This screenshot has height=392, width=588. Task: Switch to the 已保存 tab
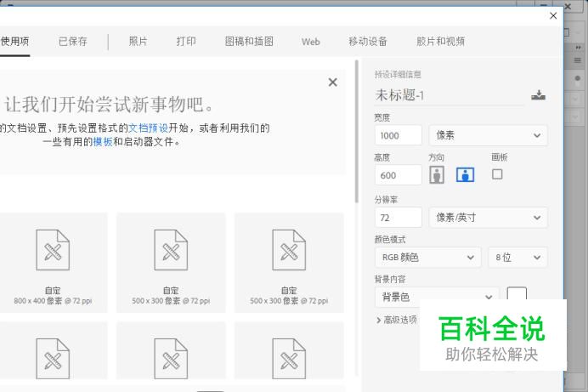[73, 42]
